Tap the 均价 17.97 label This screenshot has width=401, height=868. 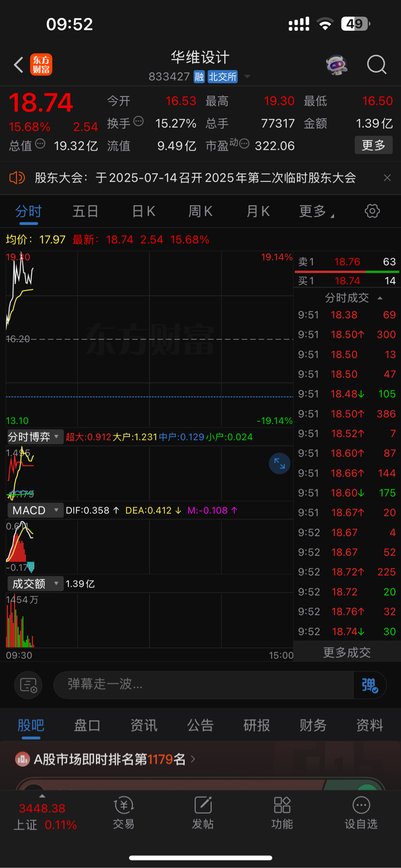[36, 240]
